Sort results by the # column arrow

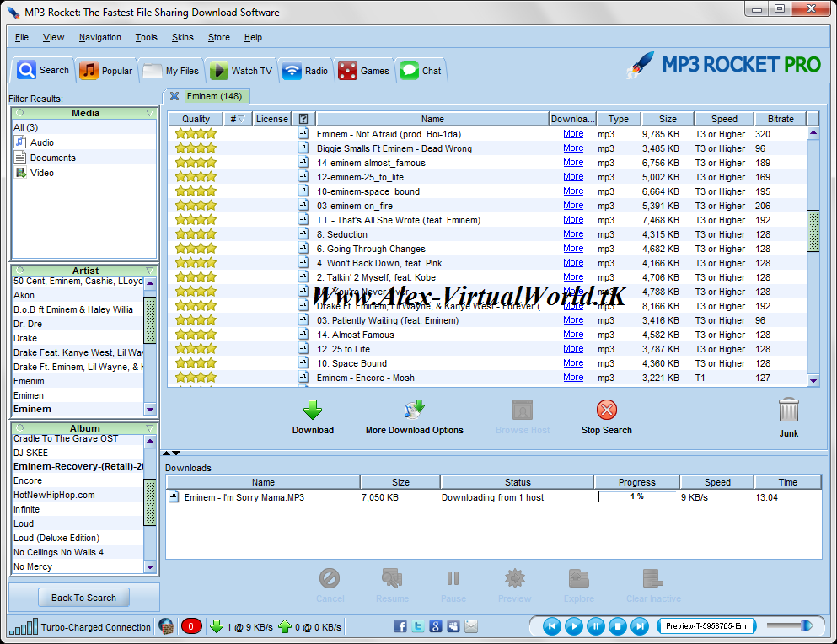pos(241,119)
